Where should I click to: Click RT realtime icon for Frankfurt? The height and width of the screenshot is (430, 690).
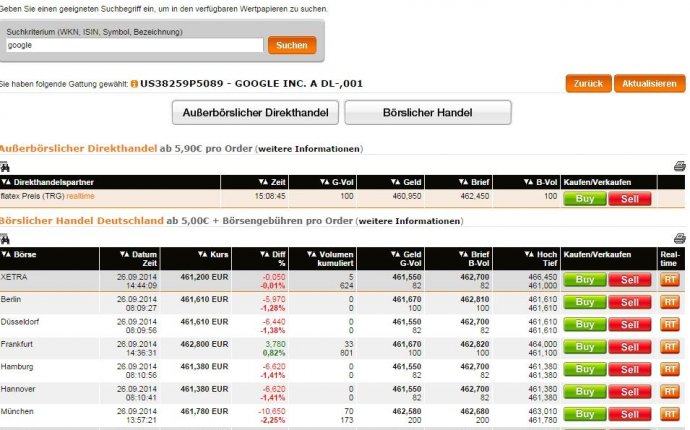click(670, 347)
